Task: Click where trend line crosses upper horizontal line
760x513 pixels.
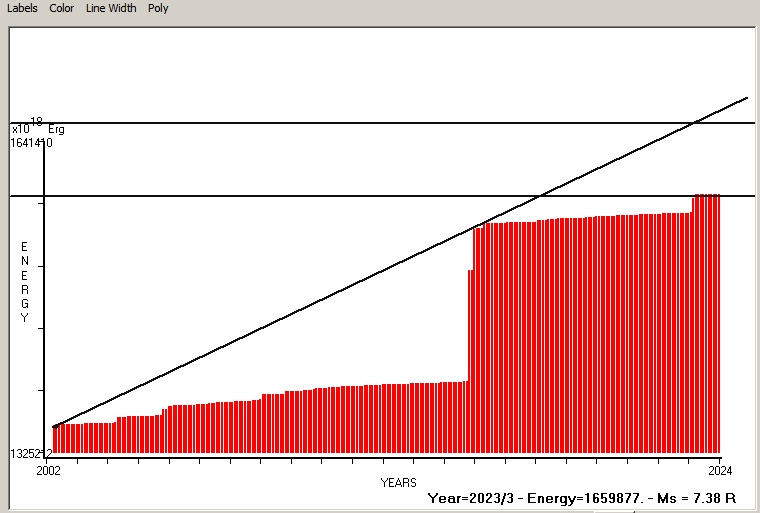Action: tap(694, 123)
